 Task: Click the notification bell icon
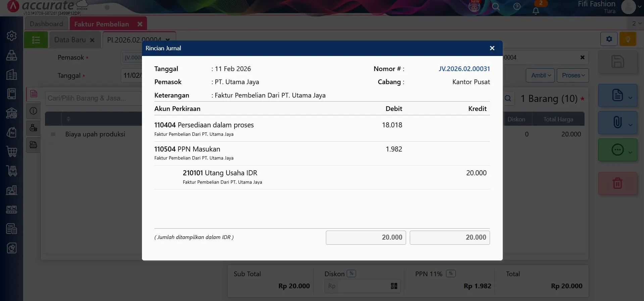point(536,10)
